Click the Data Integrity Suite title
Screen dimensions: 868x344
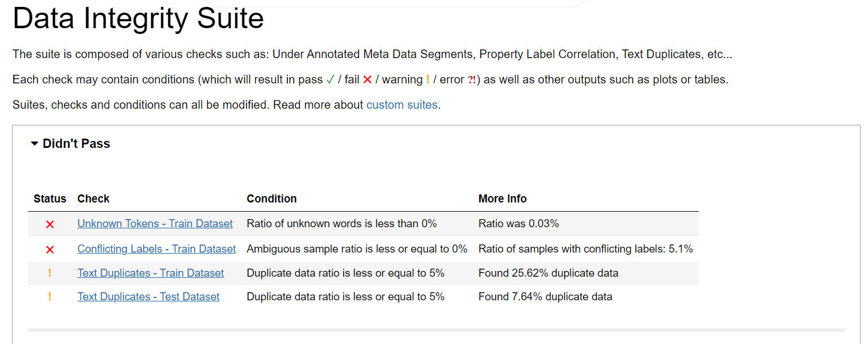pyautogui.click(x=138, y=18)
